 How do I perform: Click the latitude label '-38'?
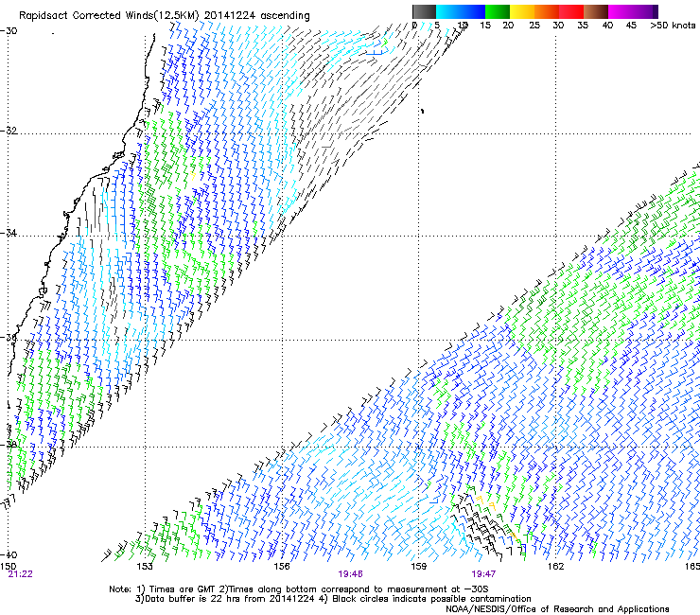coord(9,444)
